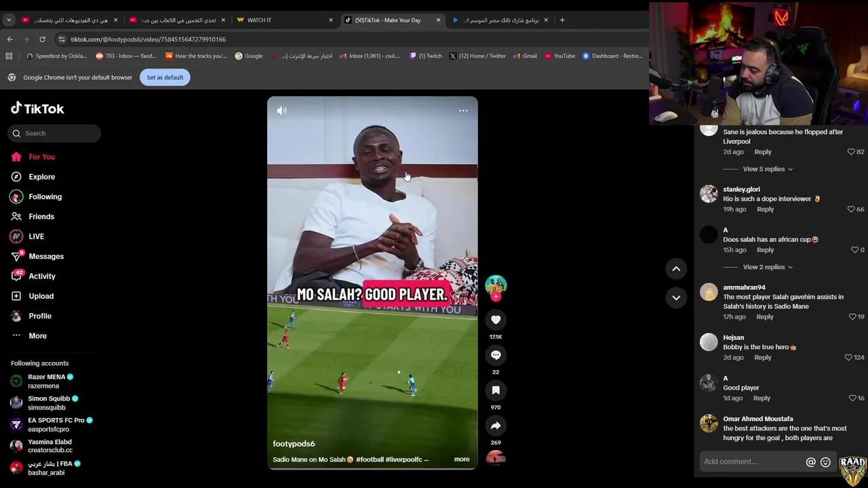Reload the page in Chrome
This screenshot has width=868, height=488.
[x=42, y=39]
